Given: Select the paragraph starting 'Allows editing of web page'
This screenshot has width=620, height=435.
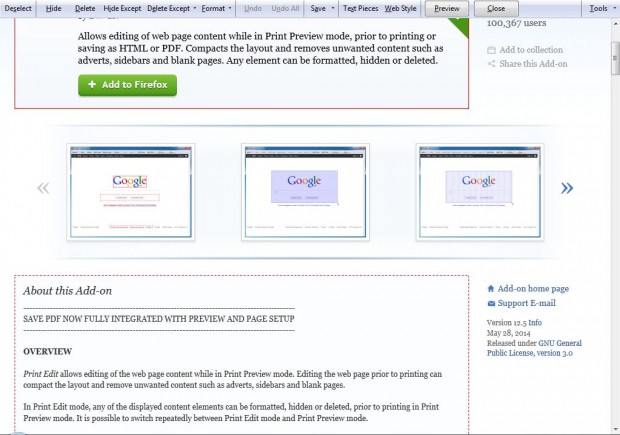Looking at the screenshot, I should (261, 48).
